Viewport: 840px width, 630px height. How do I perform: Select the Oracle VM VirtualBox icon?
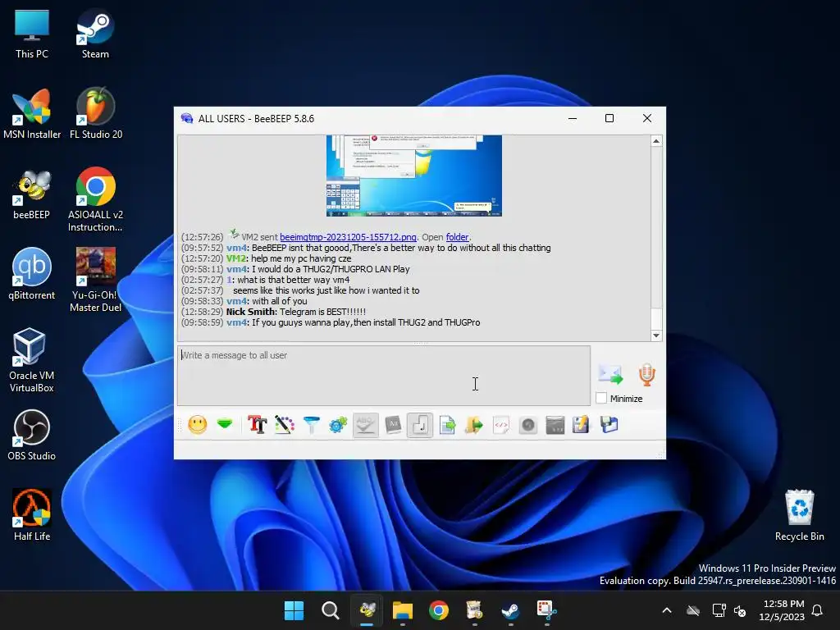tap(32, 360)
